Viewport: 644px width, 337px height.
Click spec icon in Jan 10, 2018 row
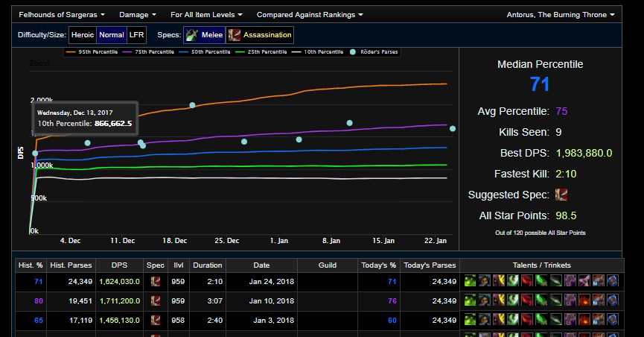[x=156, y=300]
